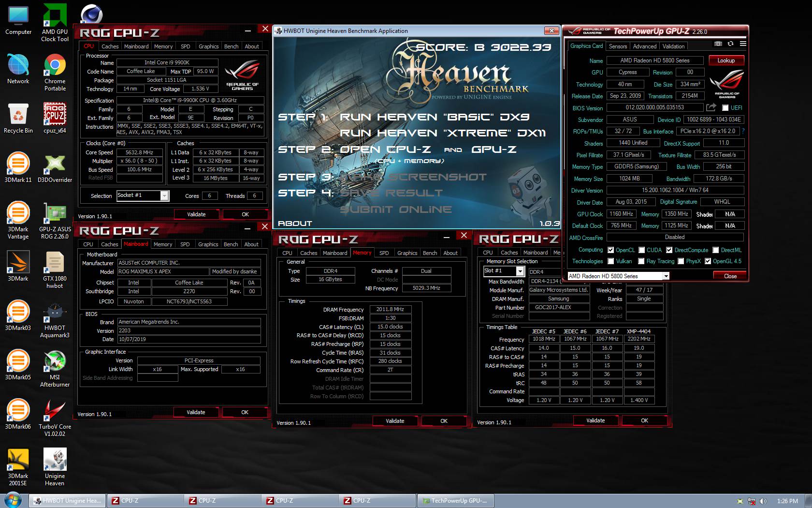Click Validate in the CPU-Z memory window

coord(395,421)
